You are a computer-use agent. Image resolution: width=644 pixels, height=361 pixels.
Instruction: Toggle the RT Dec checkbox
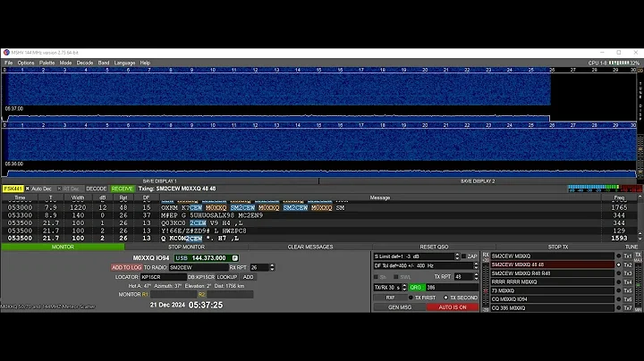pos(59,189)
